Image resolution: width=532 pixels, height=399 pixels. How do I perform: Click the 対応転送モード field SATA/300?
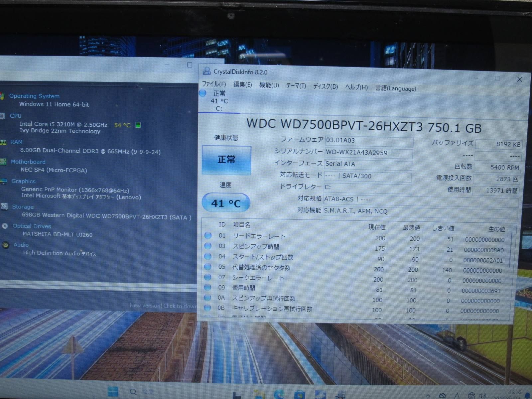(x=368, y=176)
